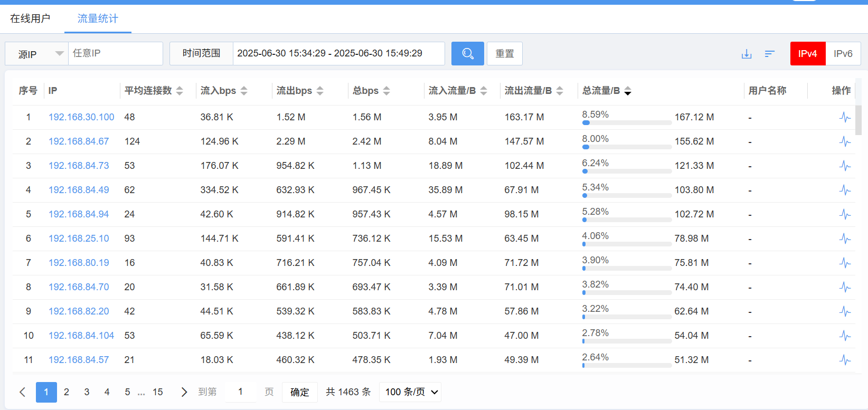Go to page 4
Image resolution: width=868 pixels, height=410 pixels.
coord(107,392)
